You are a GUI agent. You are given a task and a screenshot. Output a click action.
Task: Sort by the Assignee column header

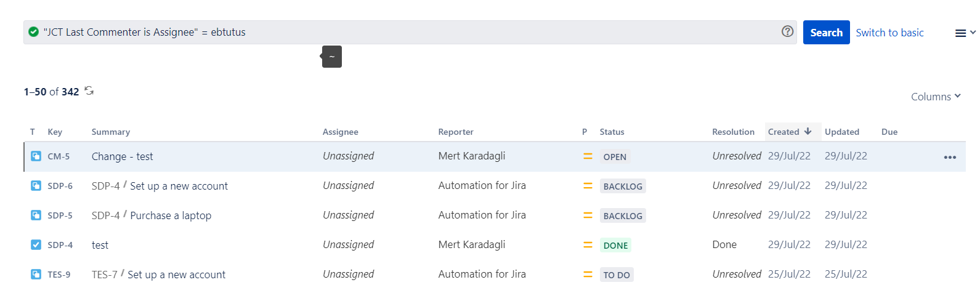(x=341, y=132)
